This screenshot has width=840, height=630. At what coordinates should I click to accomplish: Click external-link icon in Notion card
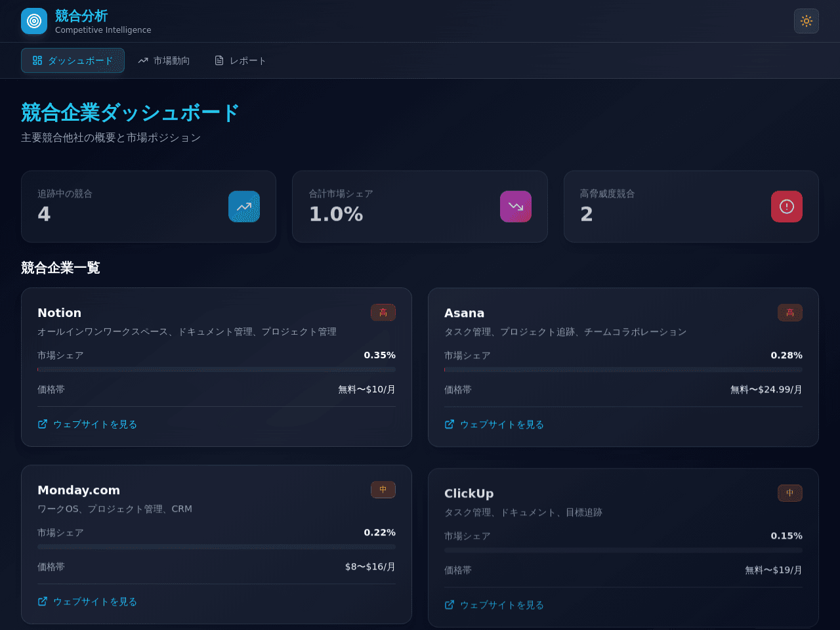tap(43, 424)
